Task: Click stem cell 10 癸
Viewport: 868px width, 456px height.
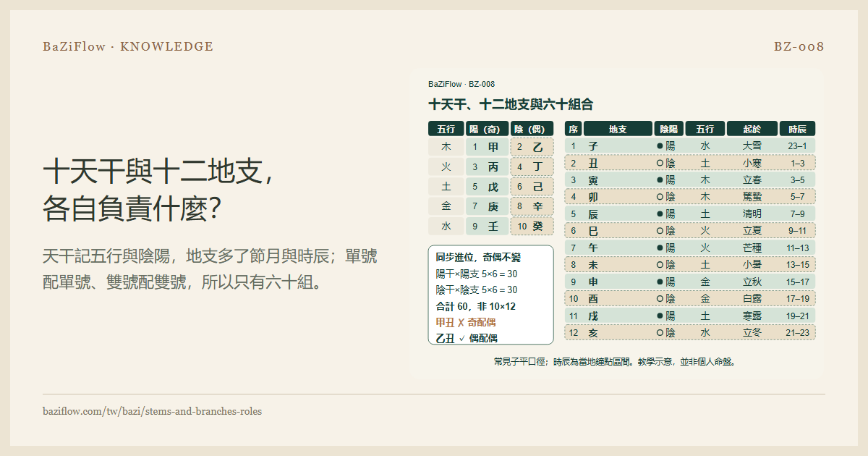Action: coord(532,226)
